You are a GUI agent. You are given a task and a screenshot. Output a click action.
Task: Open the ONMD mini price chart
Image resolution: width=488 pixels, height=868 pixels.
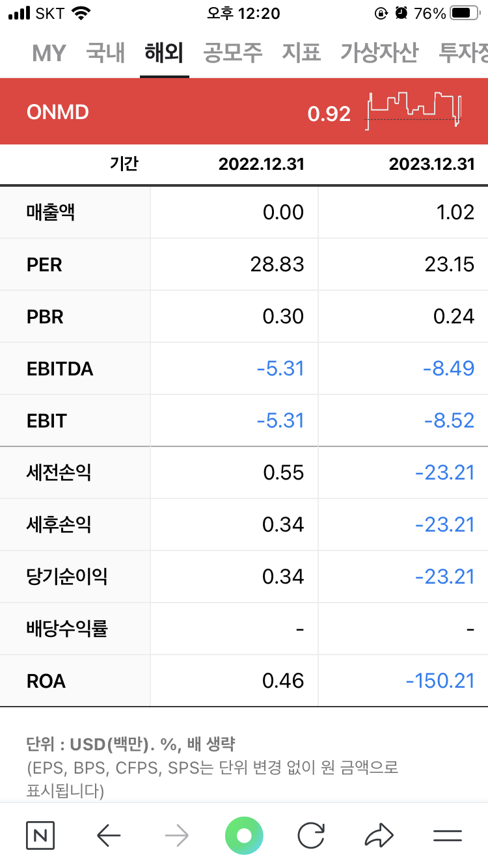(x=415, y=111)
